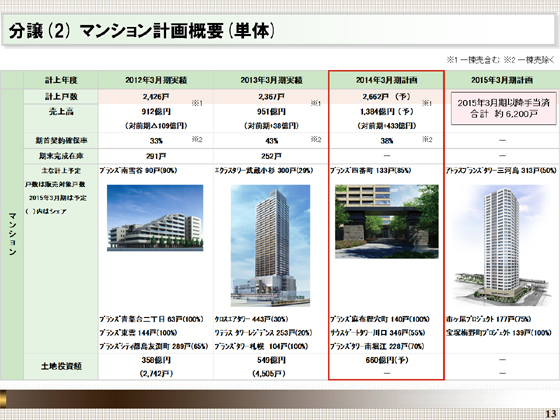The height and width of the screenshot is (420, 560).
Task: Click ワテラス タワーレジデンス 253戸(20%)
Action: (264, 333)
